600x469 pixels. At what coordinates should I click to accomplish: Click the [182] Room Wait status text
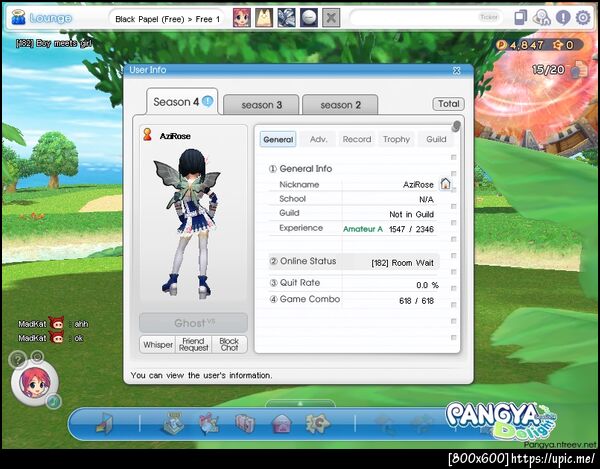pyautogui.click(x=403, y=263)
